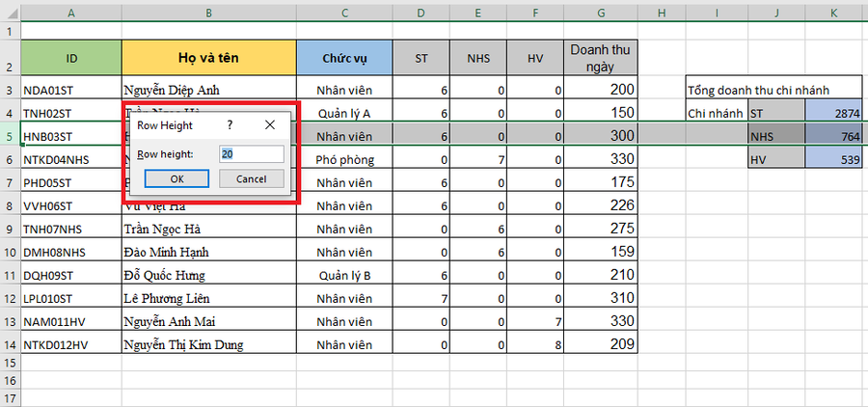The image size is (868, 407).
Task: Select cell TNH07NHS
Action: click(x=70, y=229)
